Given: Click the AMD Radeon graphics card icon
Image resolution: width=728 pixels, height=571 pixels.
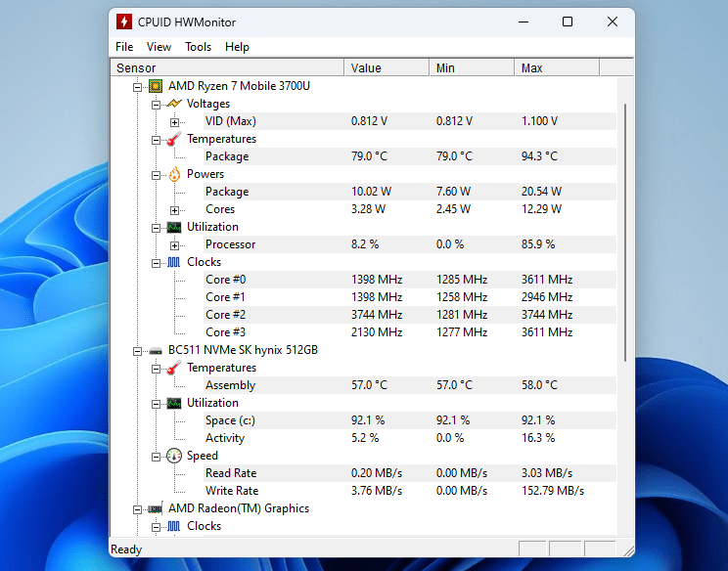Looking at the screenshot, I should [x=156, y=508].
